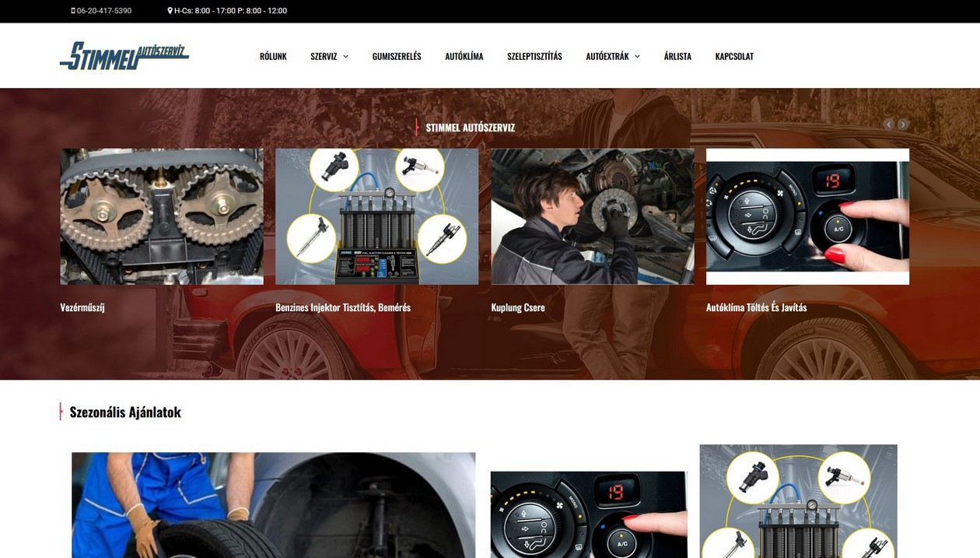Screen dimensions: 980x558
Task: Open the Gumiszerelés page
Action: coord(397,56)
